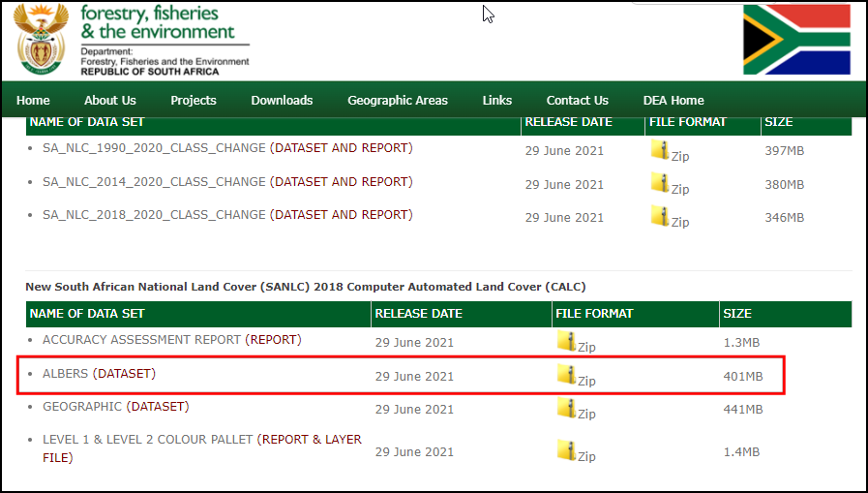The image size is (868, 493).
Task: Click the Level 1 & 2 Colour Pallet zip icon
Action: 566,449
